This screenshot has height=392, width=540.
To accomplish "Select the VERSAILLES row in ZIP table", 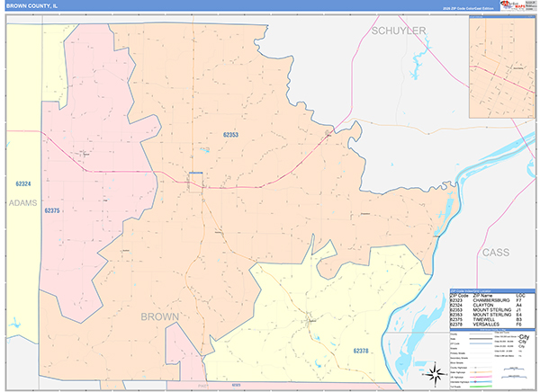I will [492, 325].
